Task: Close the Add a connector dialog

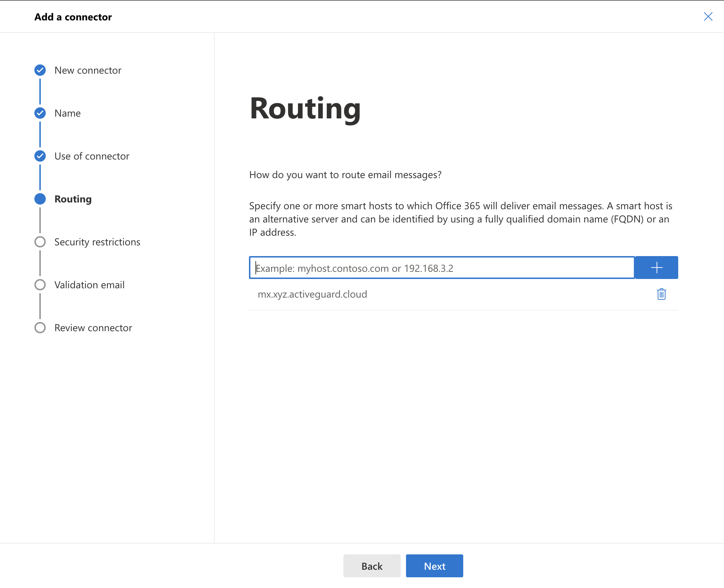Action: tap(708, 16)
